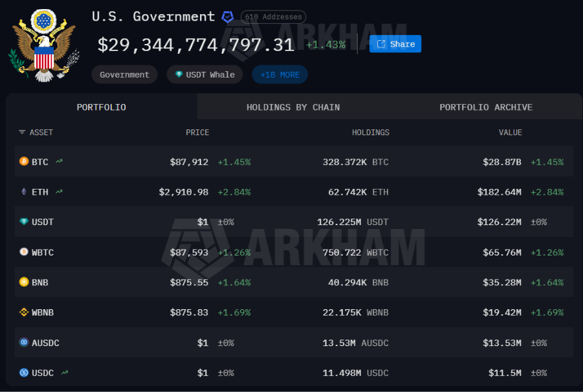Click the BNB coin icon

24,282
